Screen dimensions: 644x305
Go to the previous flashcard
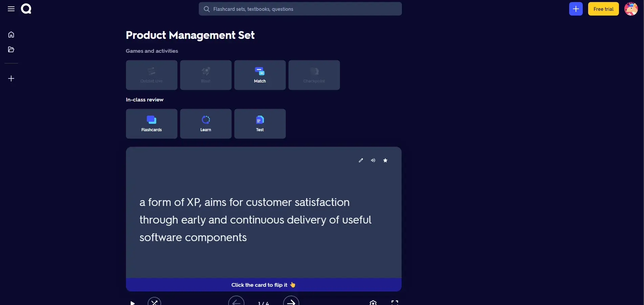(x=236, y=302)
